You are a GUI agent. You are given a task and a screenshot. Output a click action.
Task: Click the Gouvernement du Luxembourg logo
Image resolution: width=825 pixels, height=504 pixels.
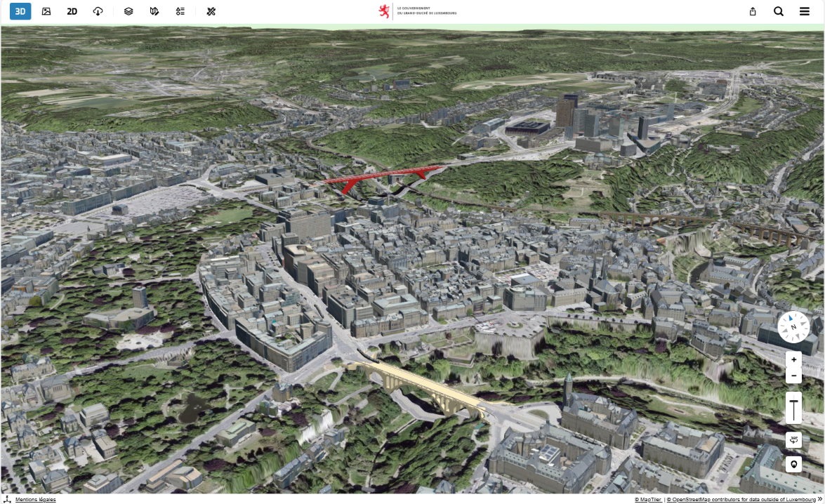[418, 11]
